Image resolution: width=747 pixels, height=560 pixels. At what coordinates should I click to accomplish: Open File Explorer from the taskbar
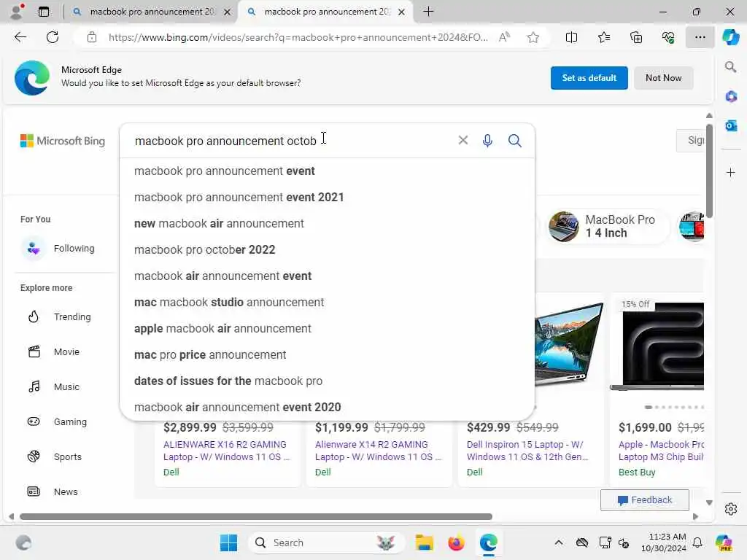click(424, 542)
